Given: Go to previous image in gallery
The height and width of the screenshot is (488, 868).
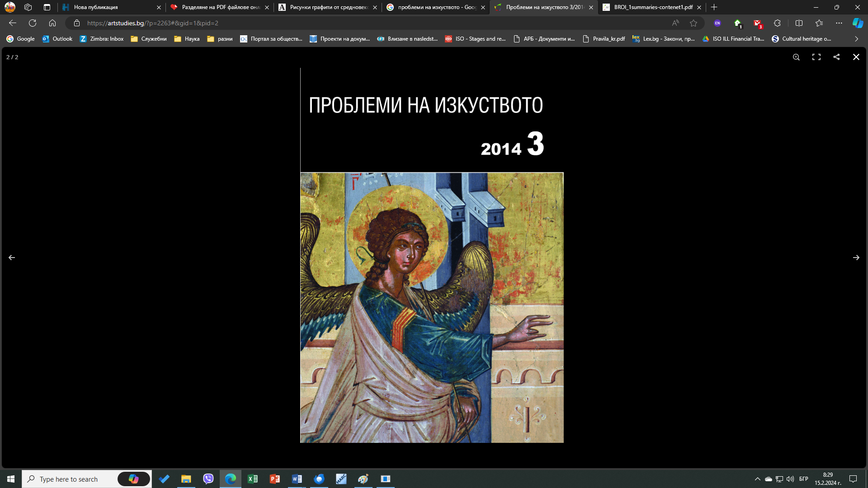Looking at the screenshot, I should (x=12, y=258).
